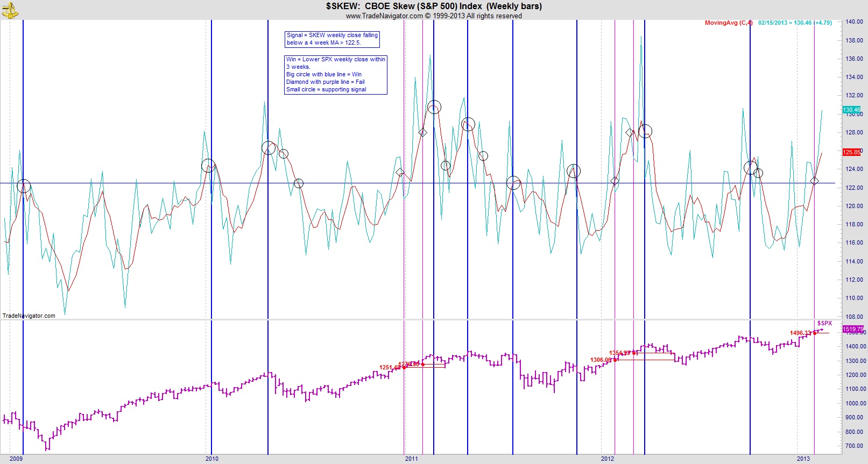The width and height of the screenshot is (868, 464).
Task: Click the cyan 130.46 price tag
Action: click(x=852, y=110)
